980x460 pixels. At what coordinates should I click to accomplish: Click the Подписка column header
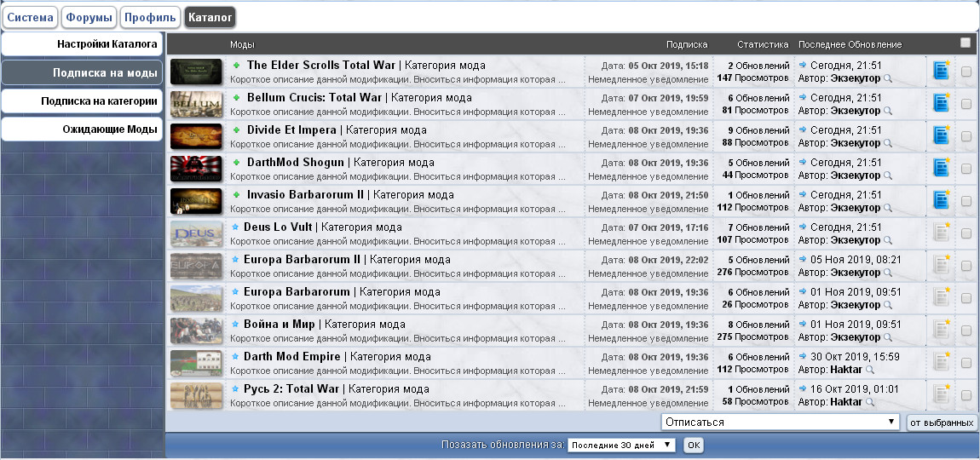(687, 45)
